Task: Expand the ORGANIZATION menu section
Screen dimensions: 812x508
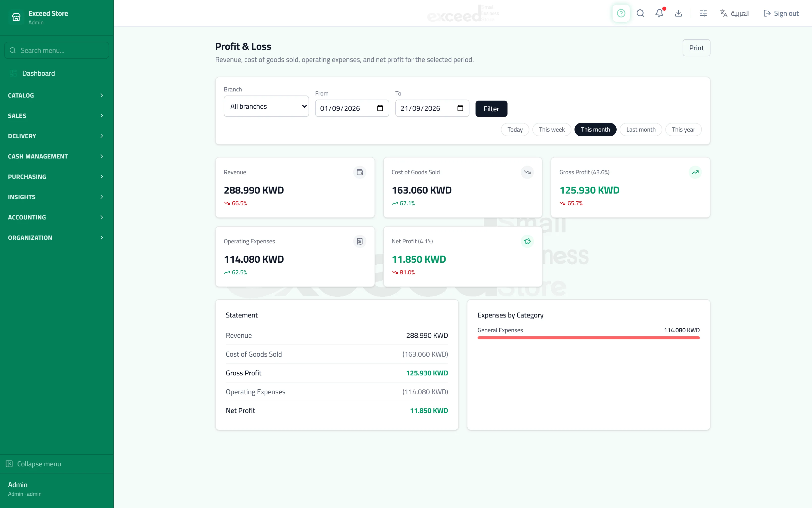Action: [56, 237]
